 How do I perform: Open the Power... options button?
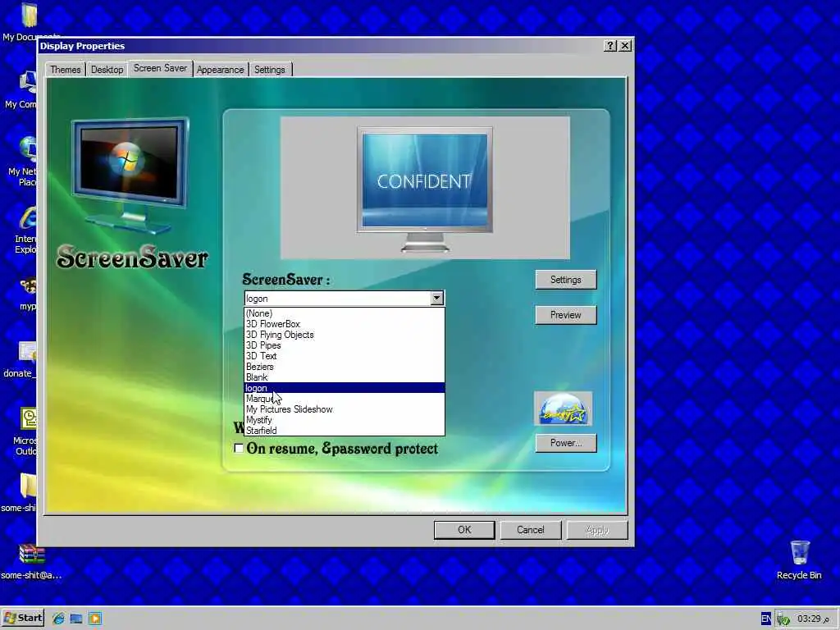click(x=566, y=443)
